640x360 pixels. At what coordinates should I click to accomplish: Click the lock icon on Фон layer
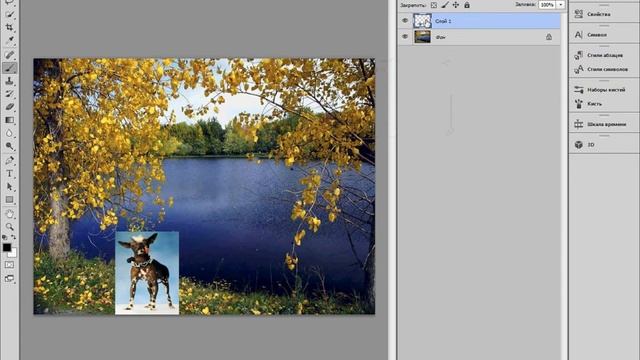(x=549, y=37)
